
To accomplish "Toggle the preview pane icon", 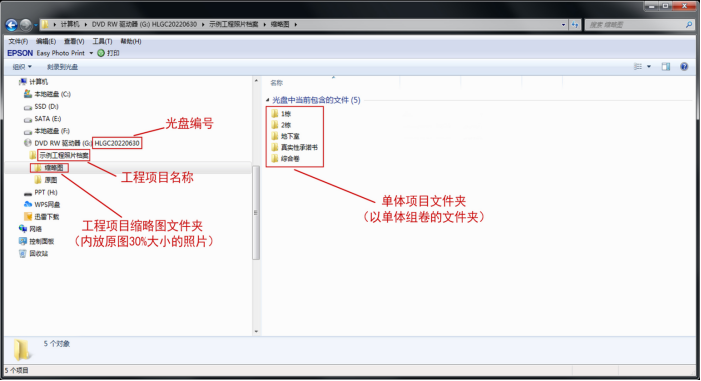I will pyautogui.click(x=666, y=67).
